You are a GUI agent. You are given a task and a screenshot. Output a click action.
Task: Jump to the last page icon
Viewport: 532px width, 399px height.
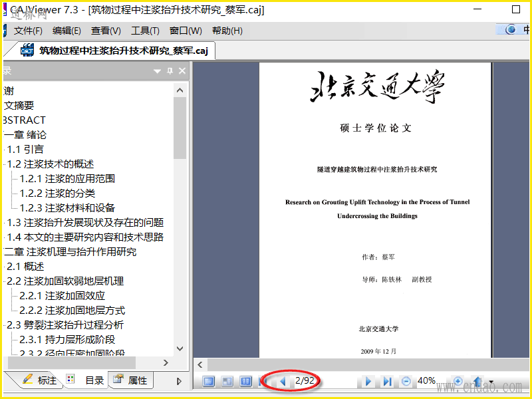[x=387, y=382]
